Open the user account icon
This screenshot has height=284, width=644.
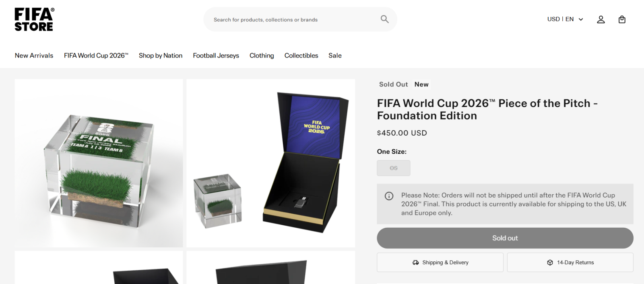pos(601,19)
